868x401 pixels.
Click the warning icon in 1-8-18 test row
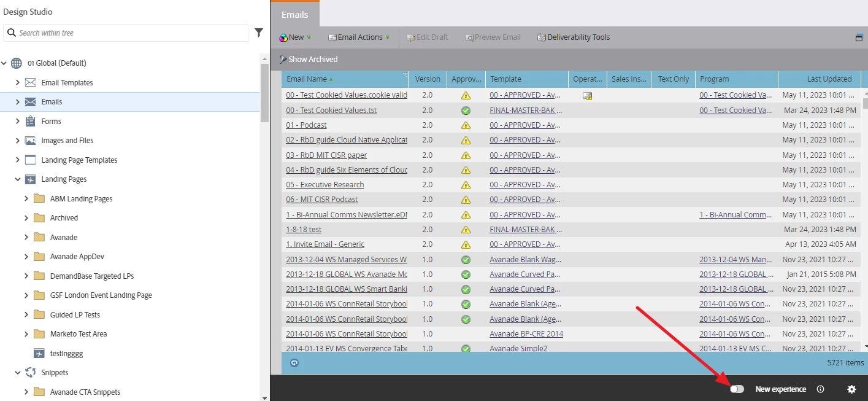tap(466, 230)
